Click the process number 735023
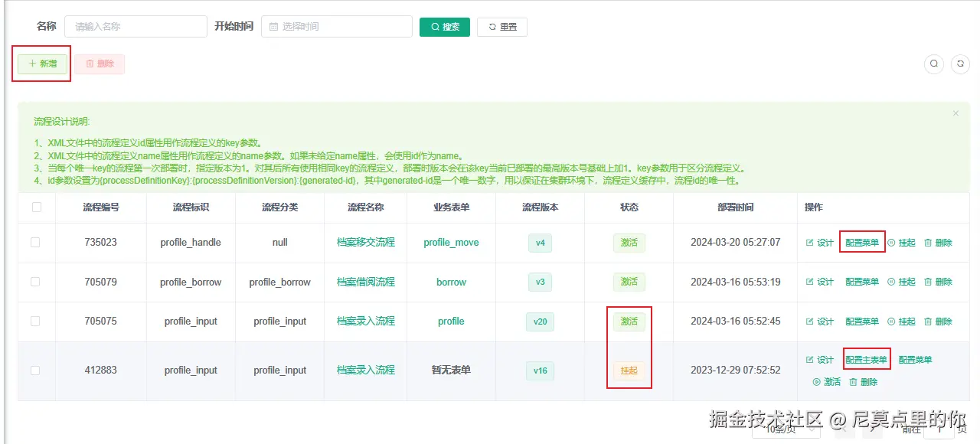Screen dimensions: 980x444 [100, 242]
